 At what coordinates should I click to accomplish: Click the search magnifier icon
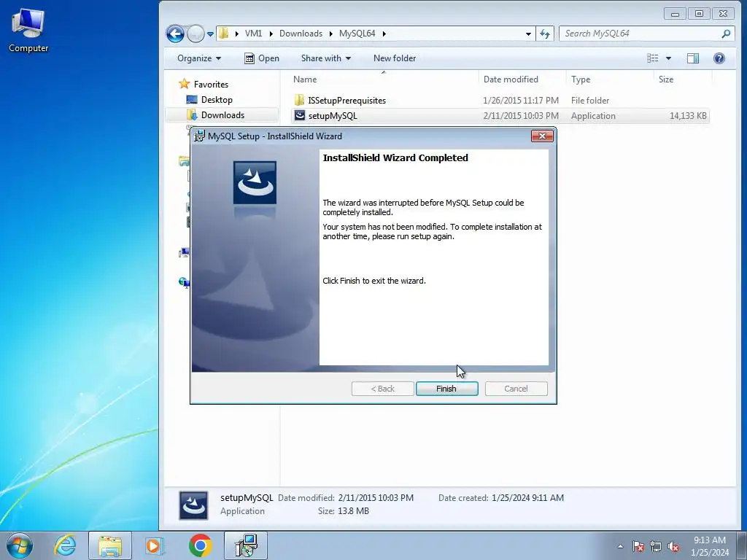pyautogui.click(x=726, y=34)
